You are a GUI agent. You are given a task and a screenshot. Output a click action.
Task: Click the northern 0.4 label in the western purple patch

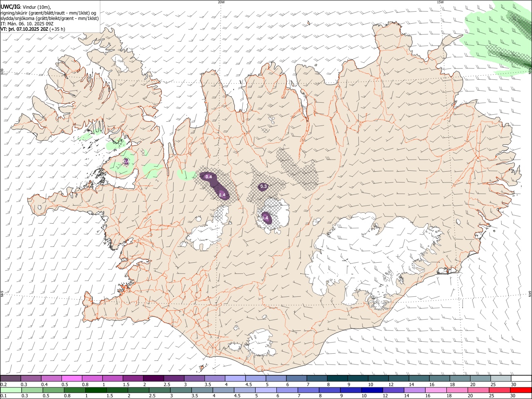pos(209,177)
